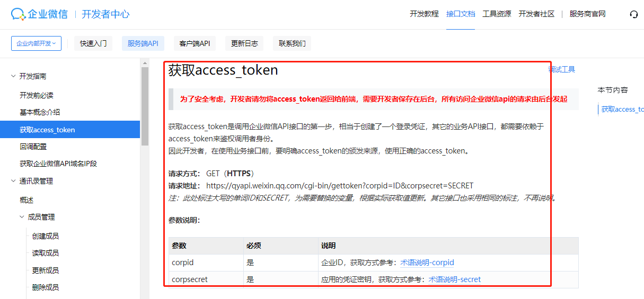The height and width of the screenshot is (299, 644).
Task: Open the 更新日志 tab
Action: 244,43
